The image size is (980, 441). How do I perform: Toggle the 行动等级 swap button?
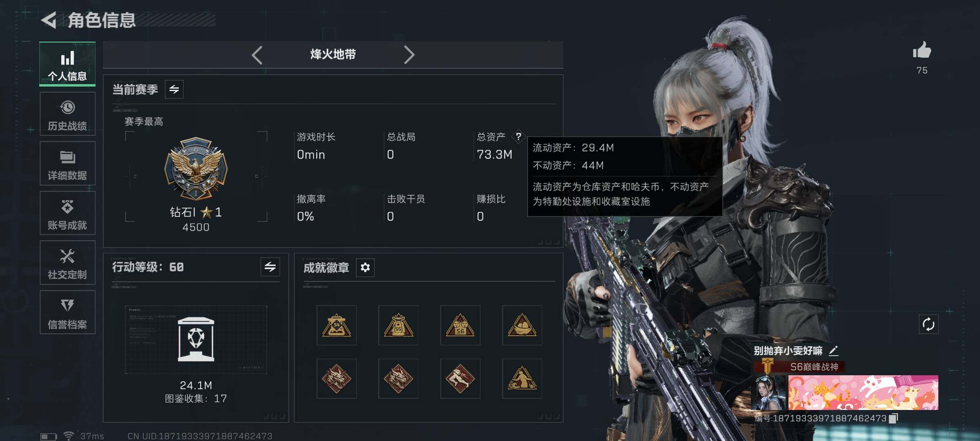[270, 267]
